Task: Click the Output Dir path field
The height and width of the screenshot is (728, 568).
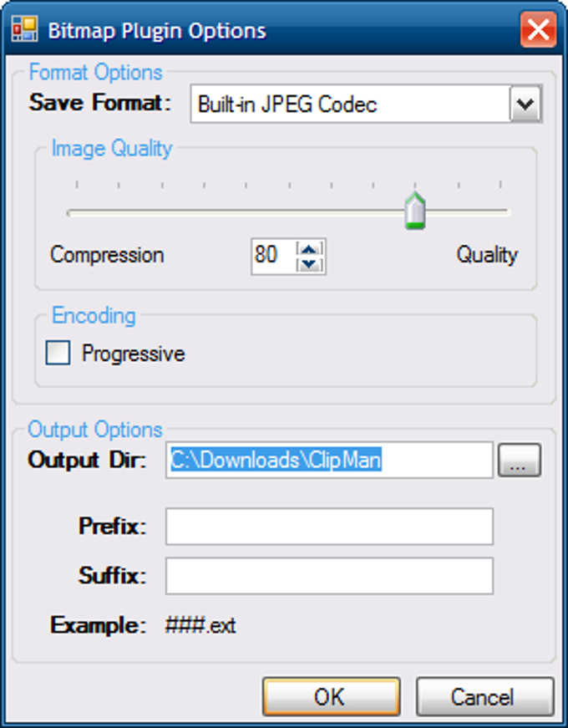Action: pyautogui.click(x=329, y=460)
